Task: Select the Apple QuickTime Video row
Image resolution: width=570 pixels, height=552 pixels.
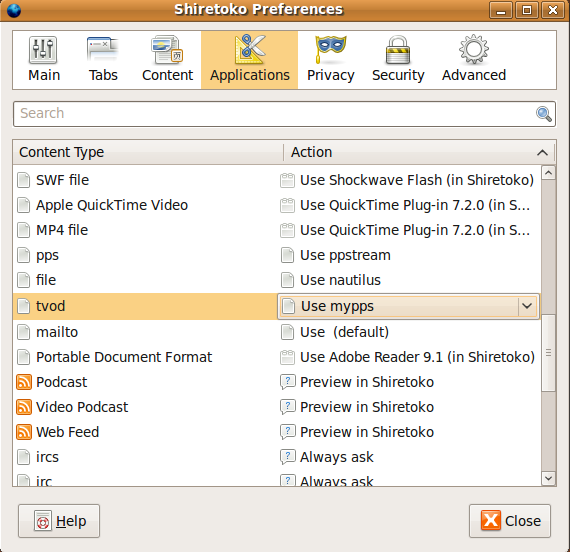Action: point(277,205)
